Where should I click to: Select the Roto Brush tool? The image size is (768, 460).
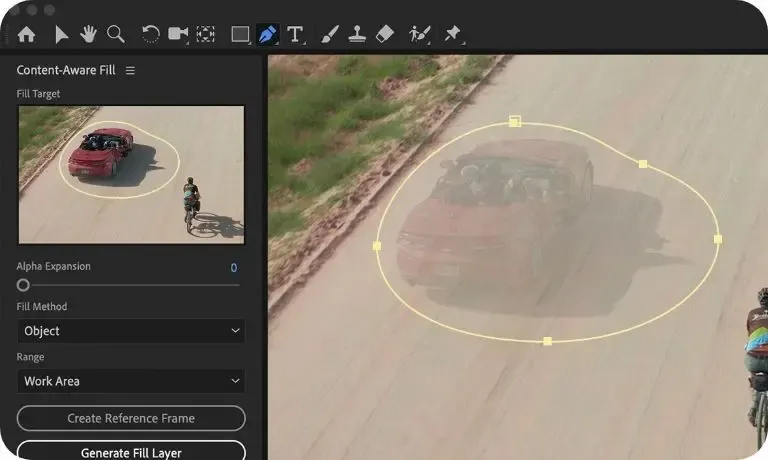[420, 34]
